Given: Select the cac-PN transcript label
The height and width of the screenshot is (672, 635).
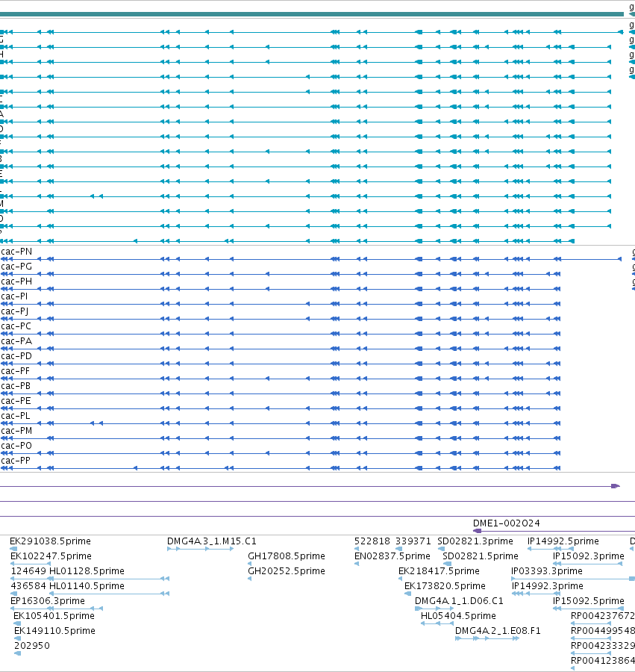Looking at the screenshot, I should click(x=16, y=252).
